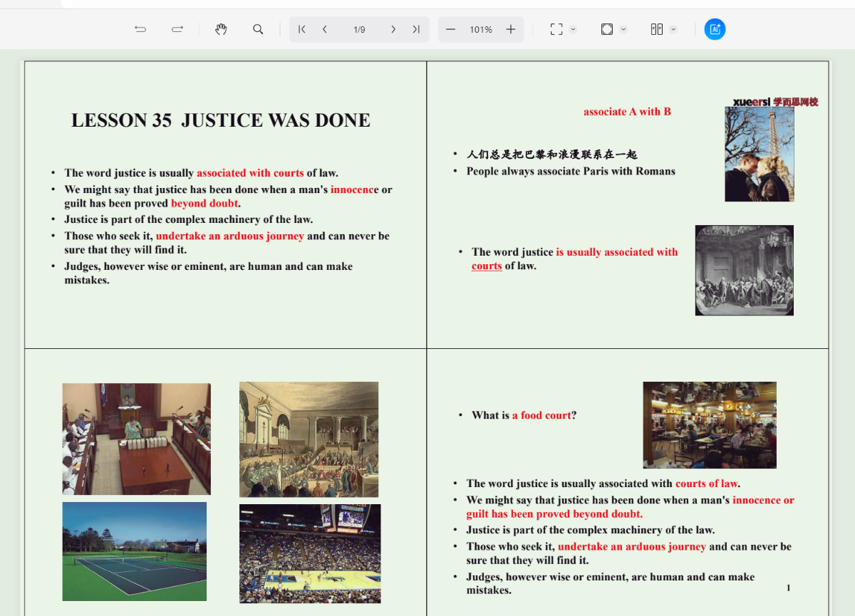The height and width of the screenshot is (616, 855).
Task: Click the basketball arena photo
Action: click(x=310, y=554)
